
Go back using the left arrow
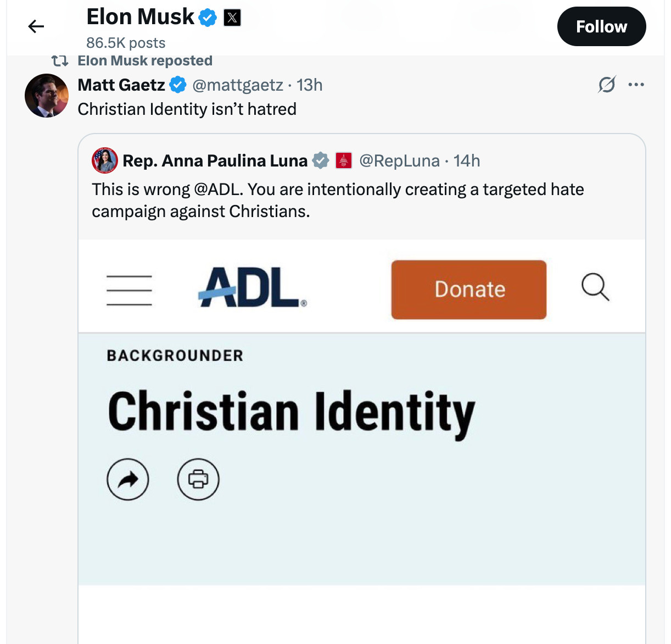36,26
